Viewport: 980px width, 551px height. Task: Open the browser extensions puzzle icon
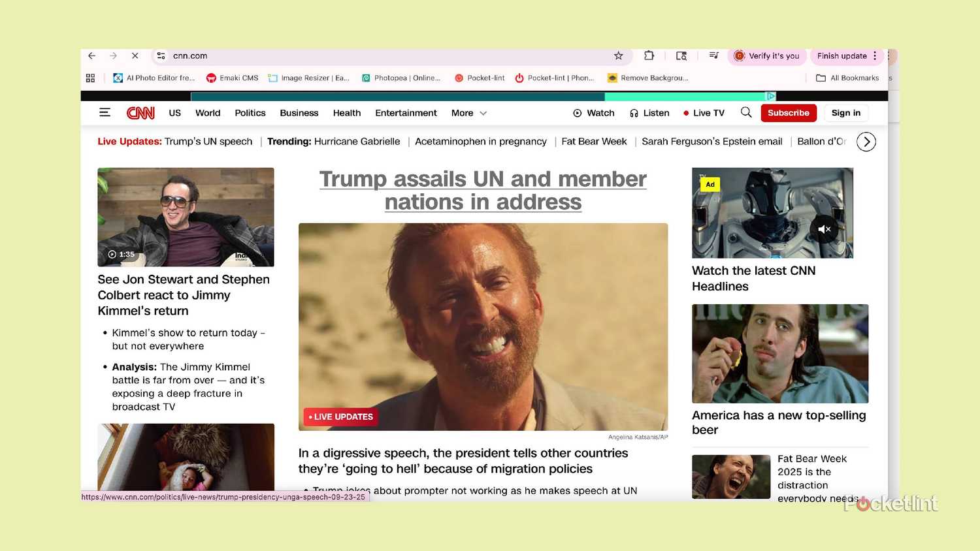[x=649, y=56]
